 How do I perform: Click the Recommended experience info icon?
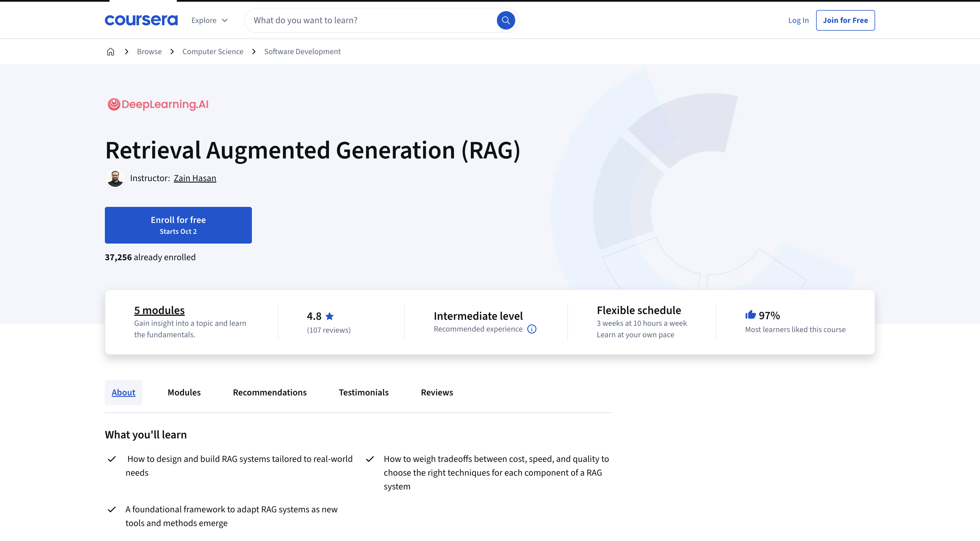tap(532, 329)
